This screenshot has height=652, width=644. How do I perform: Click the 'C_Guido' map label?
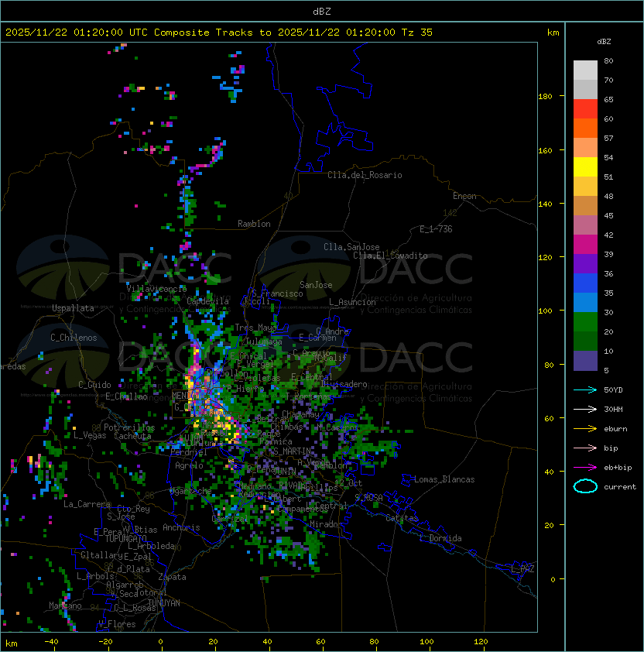pyautogui.click(x=94, y=385)
